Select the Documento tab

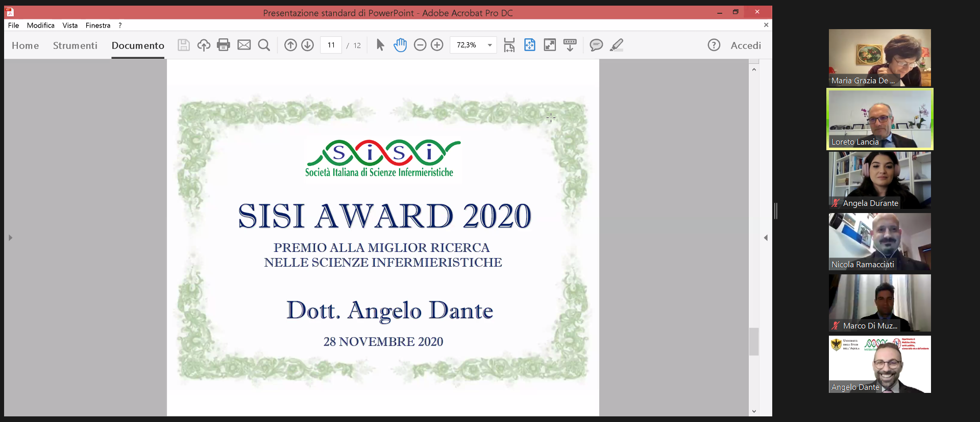point(138,45)
